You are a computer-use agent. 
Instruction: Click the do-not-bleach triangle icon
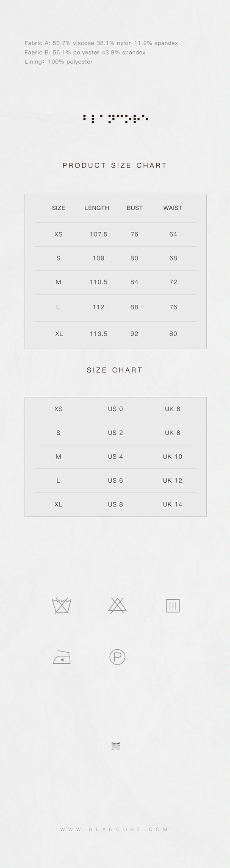[117, 606]
